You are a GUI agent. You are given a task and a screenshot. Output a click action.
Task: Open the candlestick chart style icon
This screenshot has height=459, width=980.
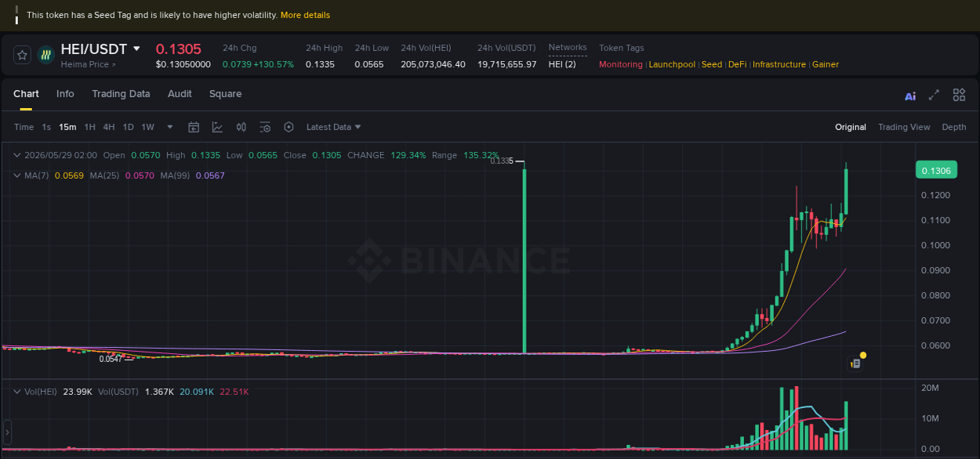coord(241,127)
